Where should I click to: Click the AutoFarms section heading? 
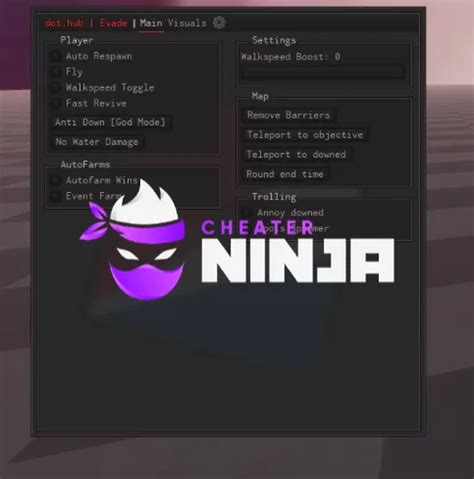click(x=85, y=165)
